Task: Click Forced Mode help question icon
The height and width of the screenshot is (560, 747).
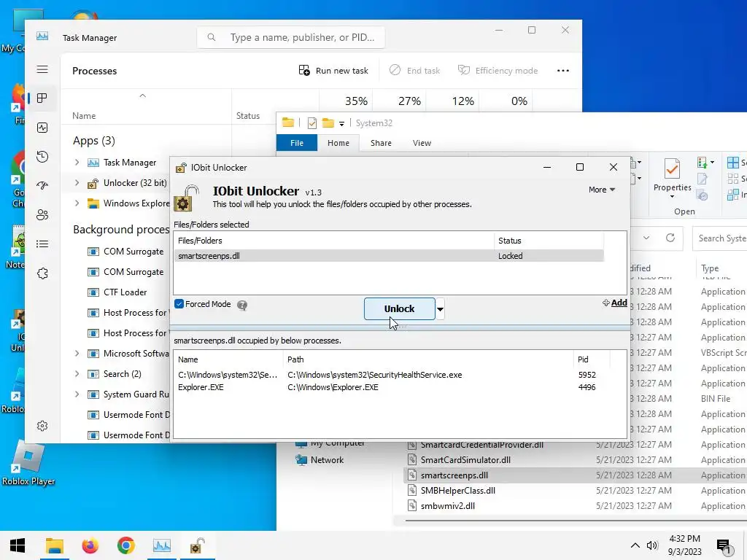Action: (x=242, y=306)
